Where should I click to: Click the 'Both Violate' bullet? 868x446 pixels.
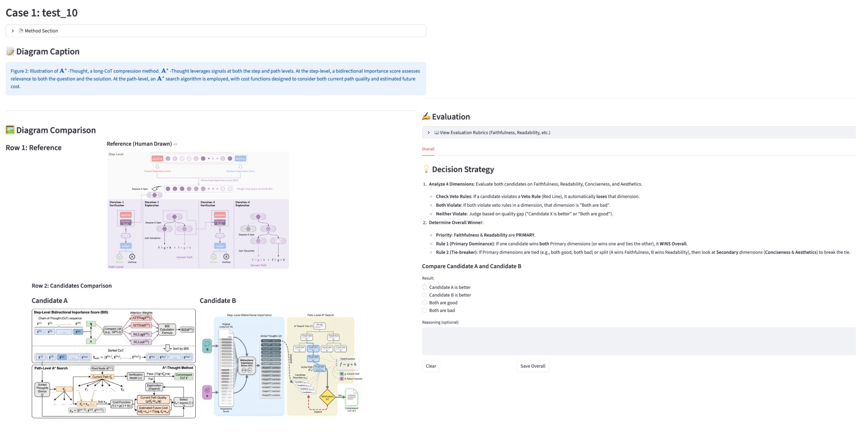(523, 205)
